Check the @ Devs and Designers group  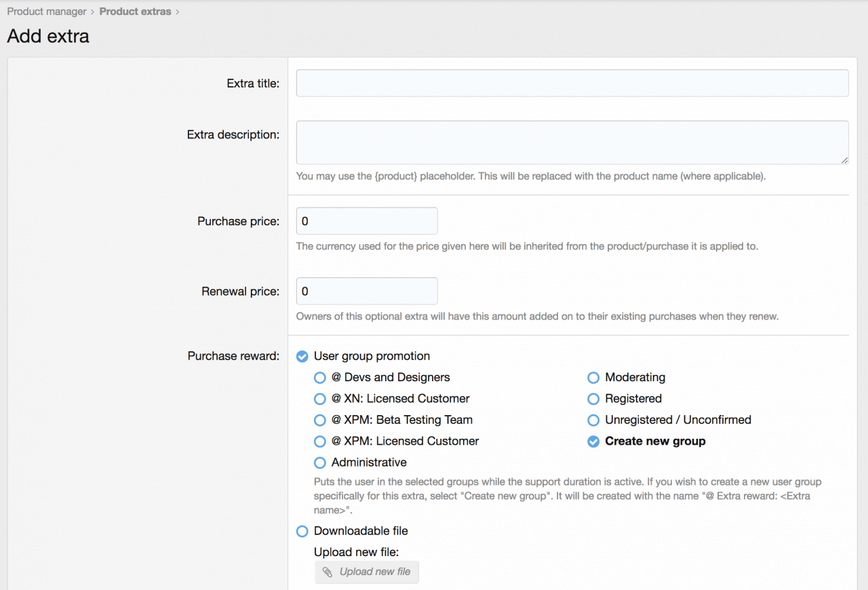pyautogui.click(x=320, y=378)
